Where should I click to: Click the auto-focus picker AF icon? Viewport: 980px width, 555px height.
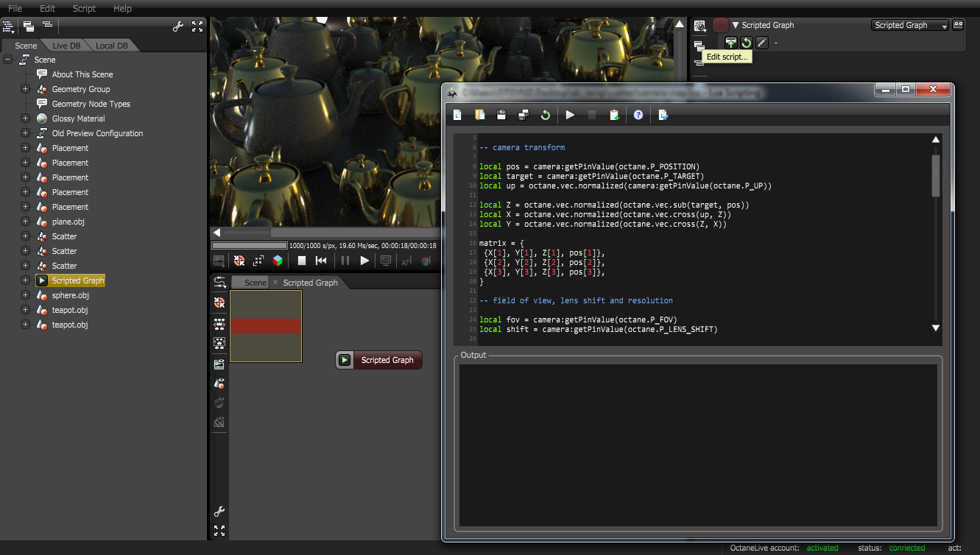click(x=406, y=261)
